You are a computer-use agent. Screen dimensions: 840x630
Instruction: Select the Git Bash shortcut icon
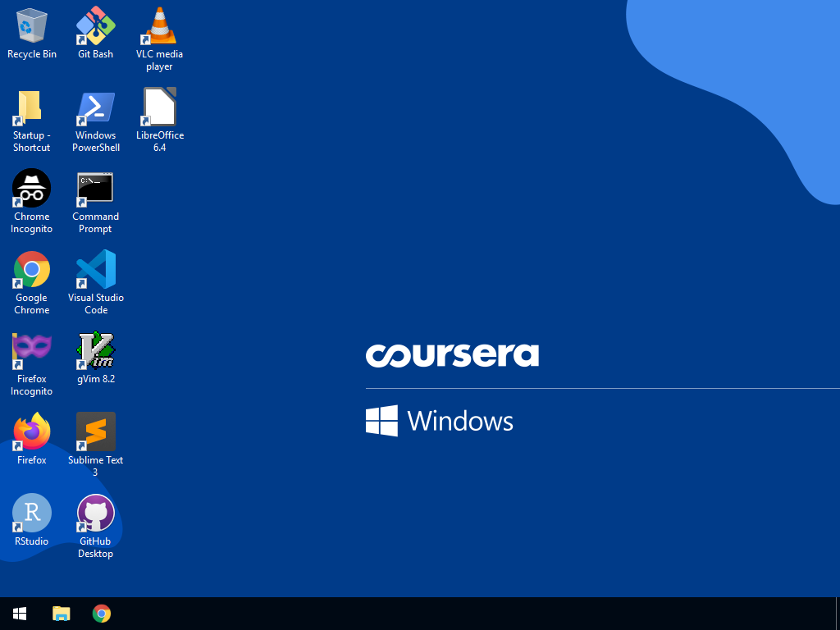[95, 25]
